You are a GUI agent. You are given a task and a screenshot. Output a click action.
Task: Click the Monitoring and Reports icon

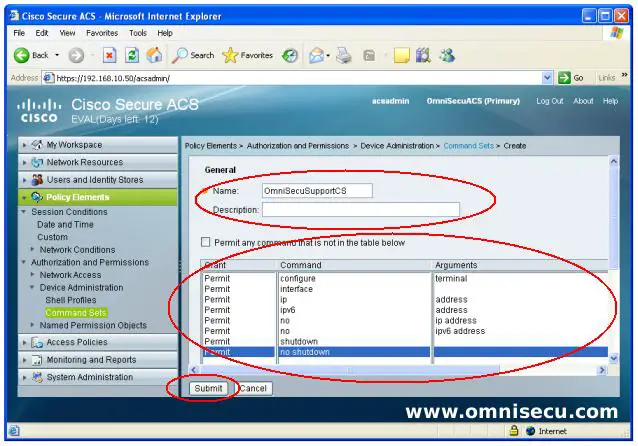point(37,360)
